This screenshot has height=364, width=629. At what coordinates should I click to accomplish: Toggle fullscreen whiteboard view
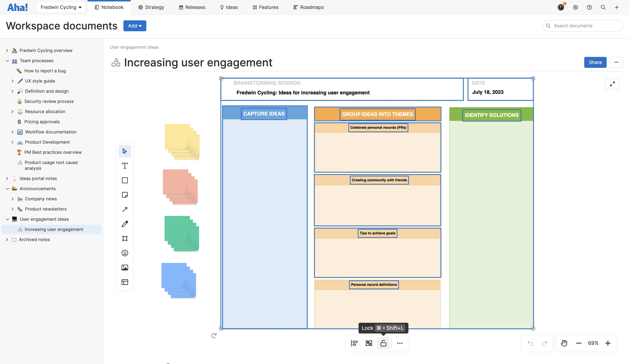click(x=612, y=84)
